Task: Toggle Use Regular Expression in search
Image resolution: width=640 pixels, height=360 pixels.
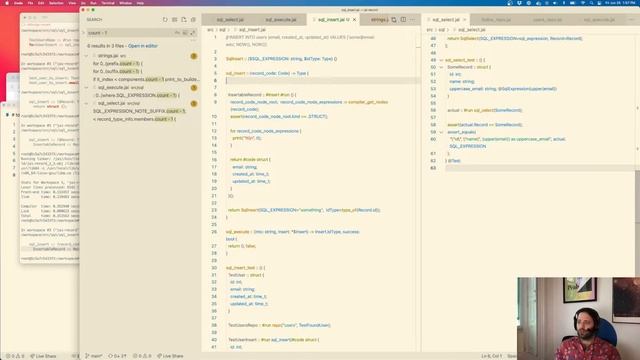Action: 193,33
